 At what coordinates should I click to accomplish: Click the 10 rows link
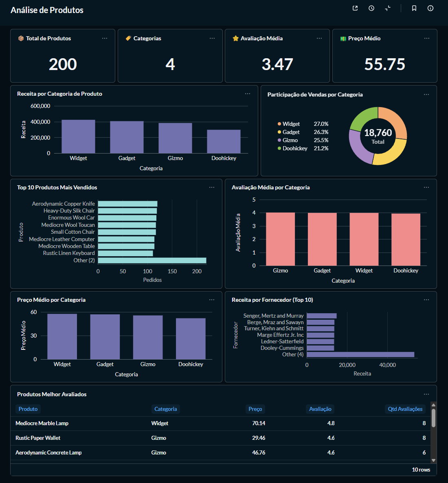click(421, 470)
